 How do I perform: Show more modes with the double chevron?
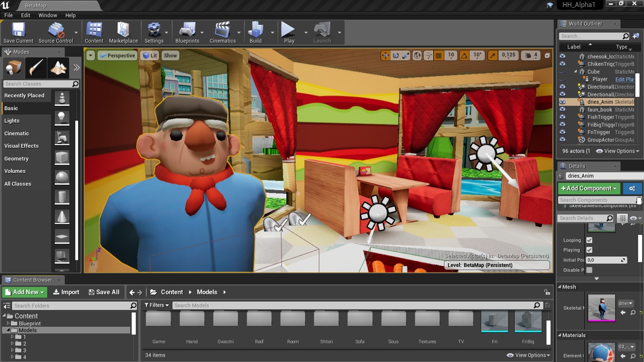coord(76,67)
